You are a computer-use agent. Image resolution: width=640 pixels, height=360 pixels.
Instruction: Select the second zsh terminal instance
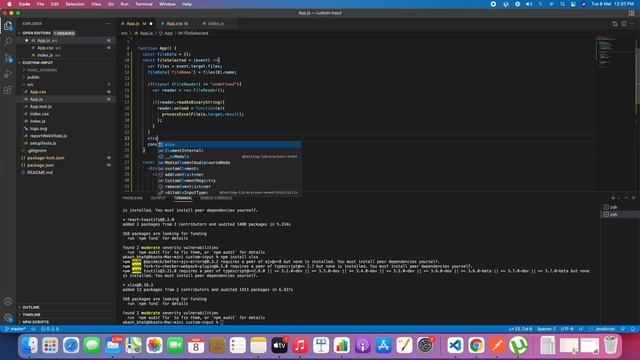point(619,214)
